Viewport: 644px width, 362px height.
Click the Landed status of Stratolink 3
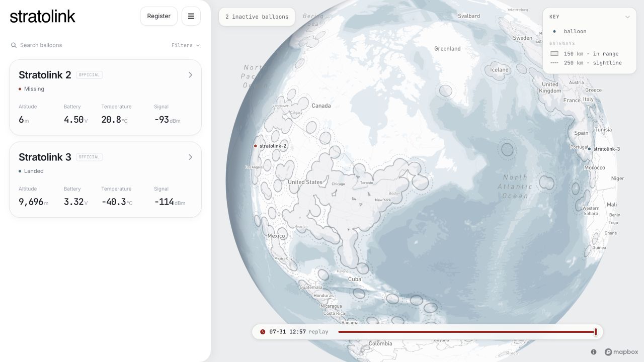[x=31, y=171]
